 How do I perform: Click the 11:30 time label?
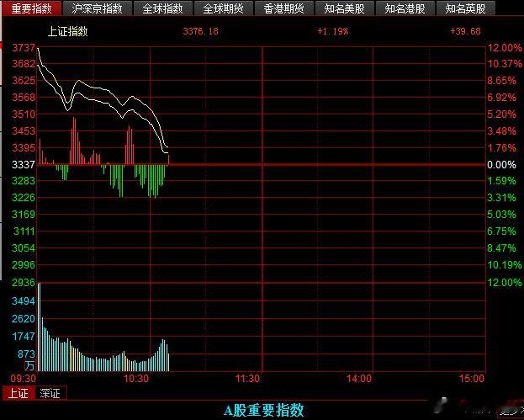(247, 379)
